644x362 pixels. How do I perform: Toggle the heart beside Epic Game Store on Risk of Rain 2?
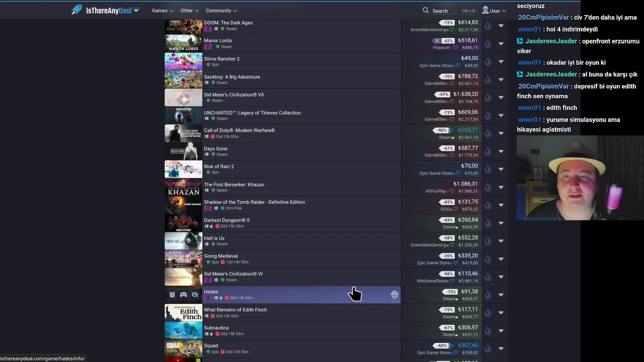tap(458, 173)
